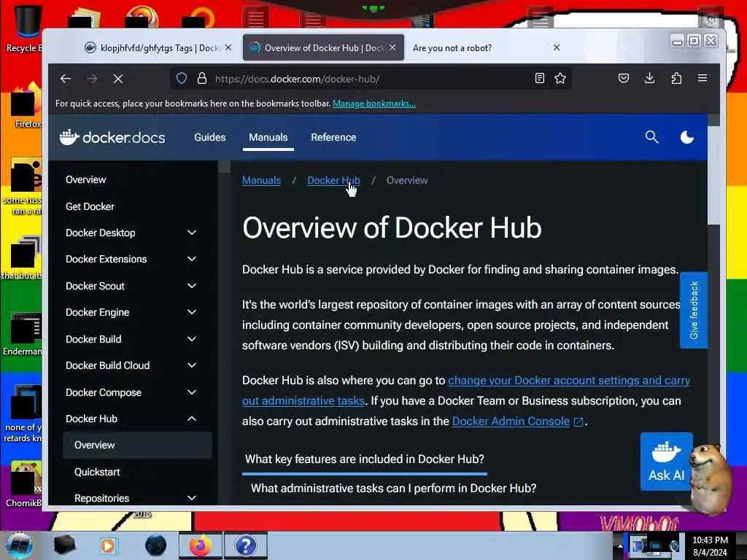Image resolution: width=747 pixels, height=560 pixels.
Task: Expand Docker Extensions chevron in sidebar
Action: click(192, 259)
